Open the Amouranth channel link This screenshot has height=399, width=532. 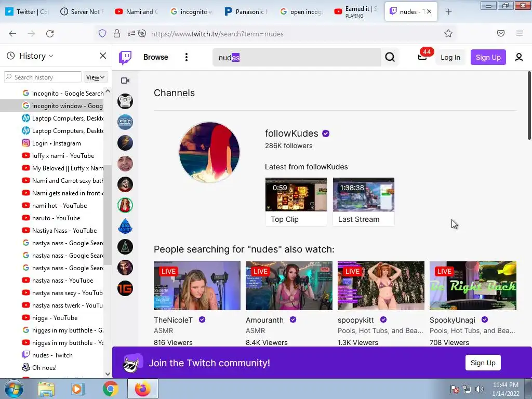tap(264, 320)
